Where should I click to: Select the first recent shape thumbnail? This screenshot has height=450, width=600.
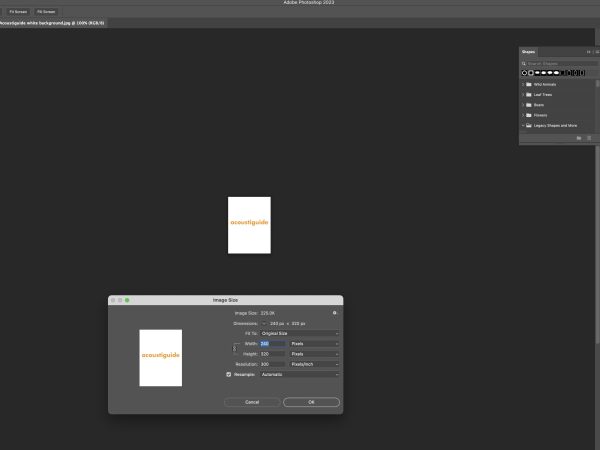[x=524, y=73]
